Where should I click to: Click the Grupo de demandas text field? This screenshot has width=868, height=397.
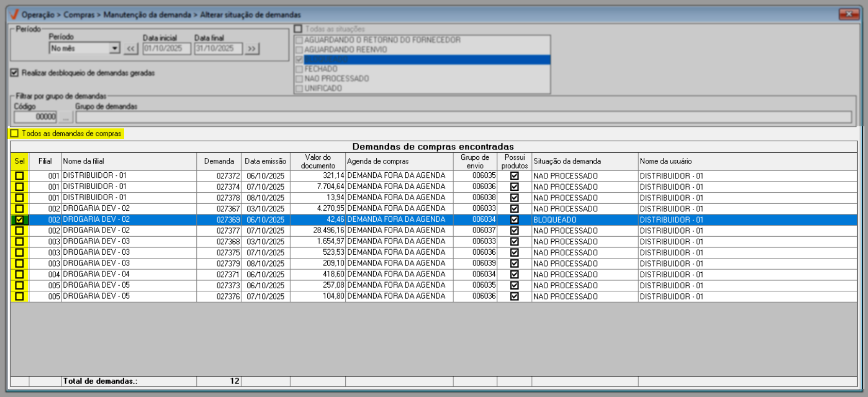[x=463, y=117]
